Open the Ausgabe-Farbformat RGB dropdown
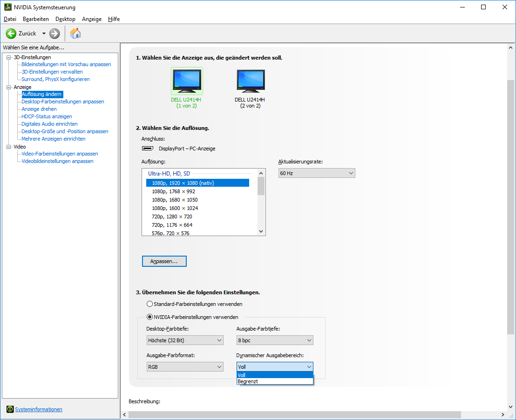The width and height of the screenshot is (516, 420). click(x=185, y=366)
